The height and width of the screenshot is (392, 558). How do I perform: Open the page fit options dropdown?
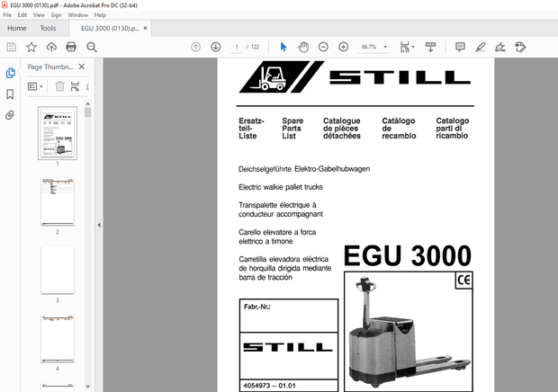pyautogui.click(x=408, y=47)
